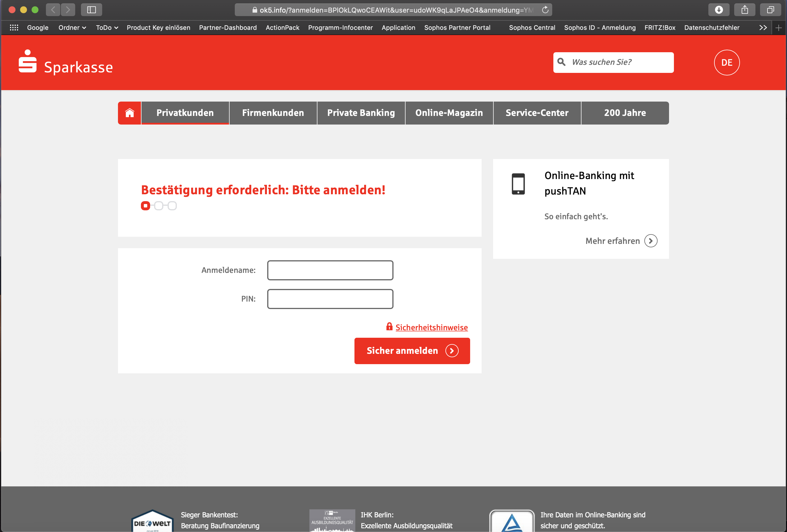Image resolution: width=787 pixels, height=532 pixels.
Task: Open the Google bookmark
Action: (38, 28)
